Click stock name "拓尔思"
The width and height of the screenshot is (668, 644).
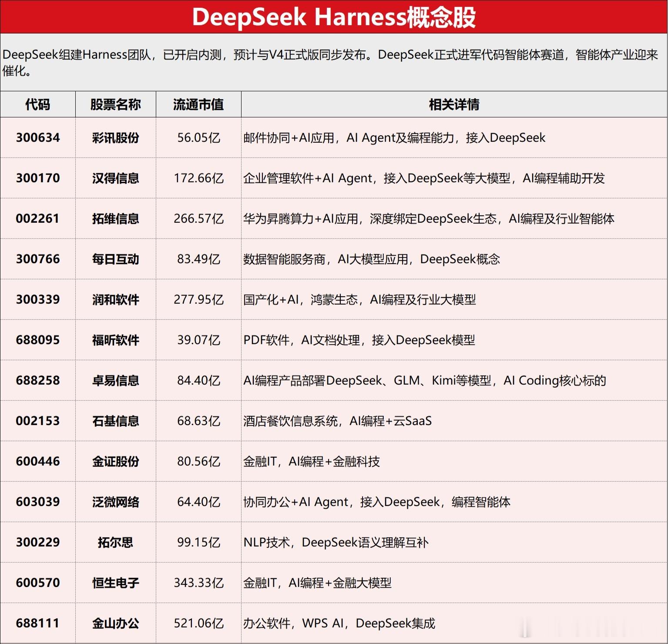click(116, 542)
